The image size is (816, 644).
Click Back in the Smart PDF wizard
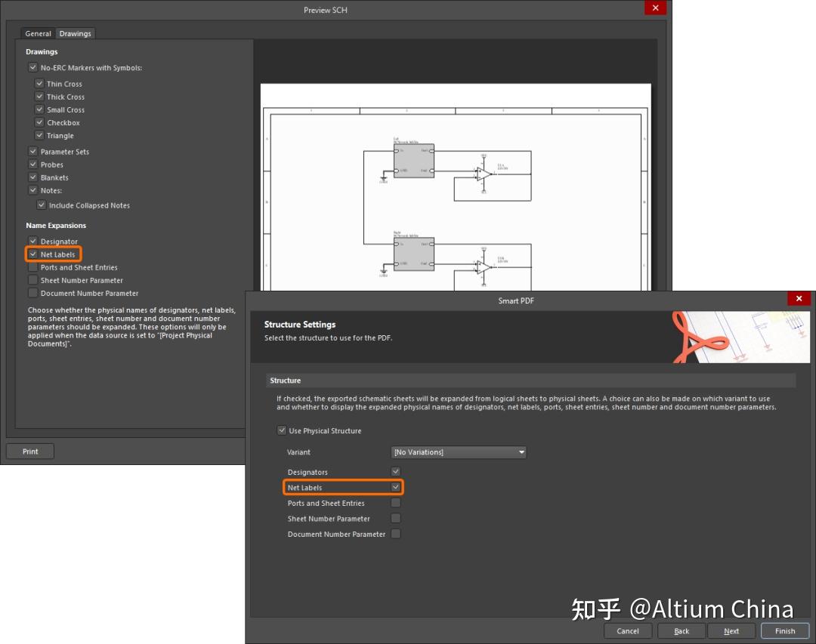681,630
